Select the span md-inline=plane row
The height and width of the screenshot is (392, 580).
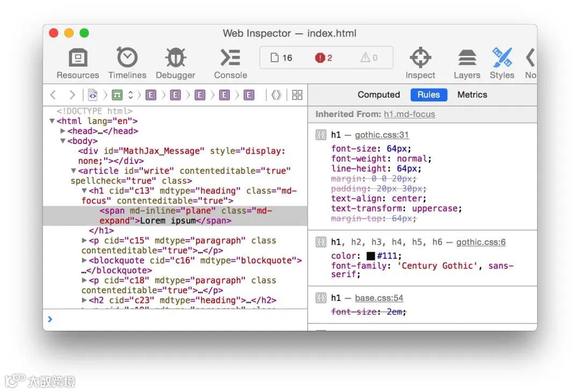point(175,216)
